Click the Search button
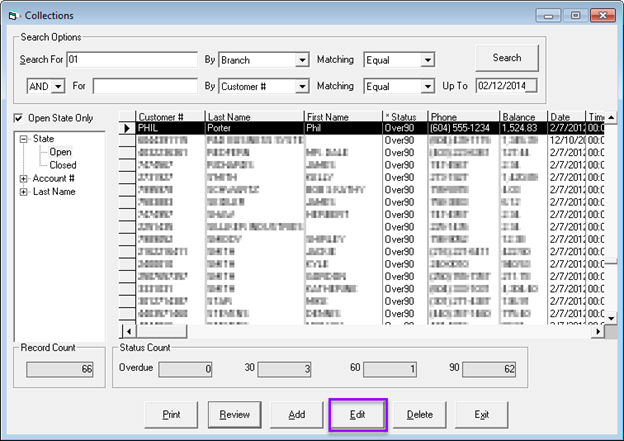Image resolution: width=624 pixels, height=441 pixels. coord(507,58)
